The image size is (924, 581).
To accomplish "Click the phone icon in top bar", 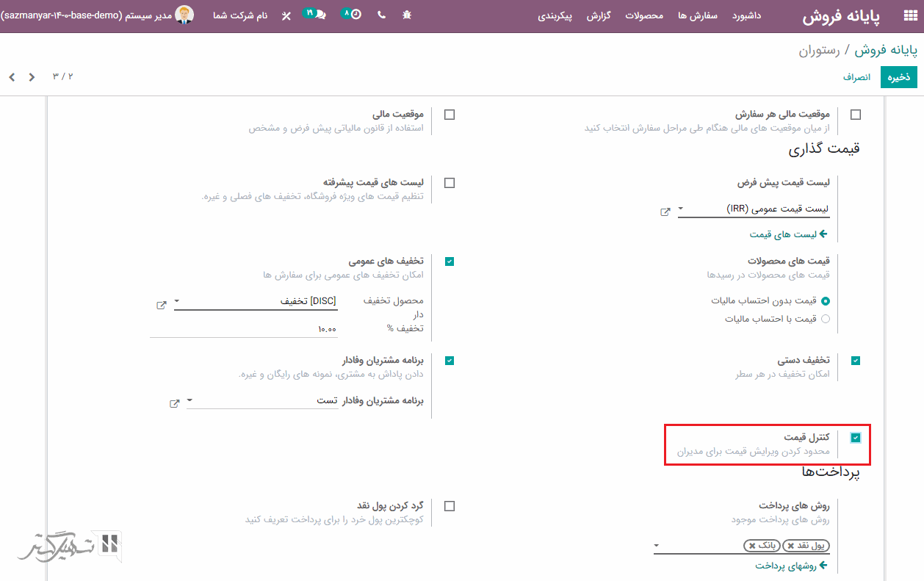I will pyautogui.click(x=381, y=15).
